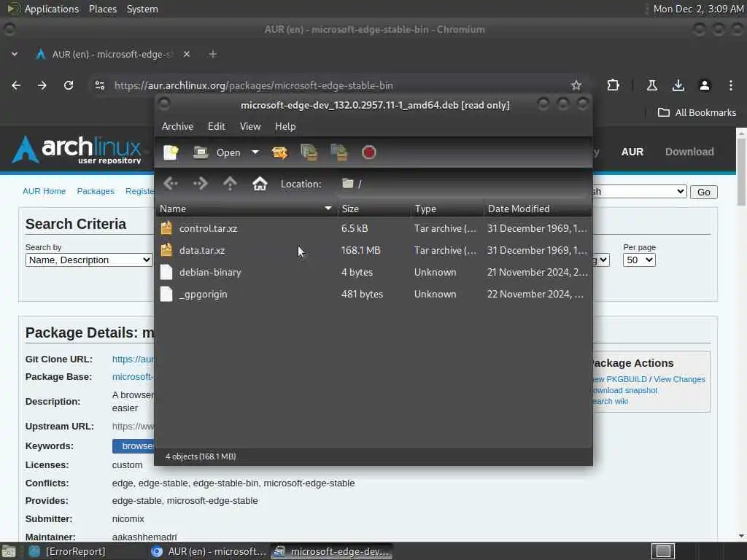
Task: Switch to AUR Chromium taskbar entry
Action: [x=209, y=551]
